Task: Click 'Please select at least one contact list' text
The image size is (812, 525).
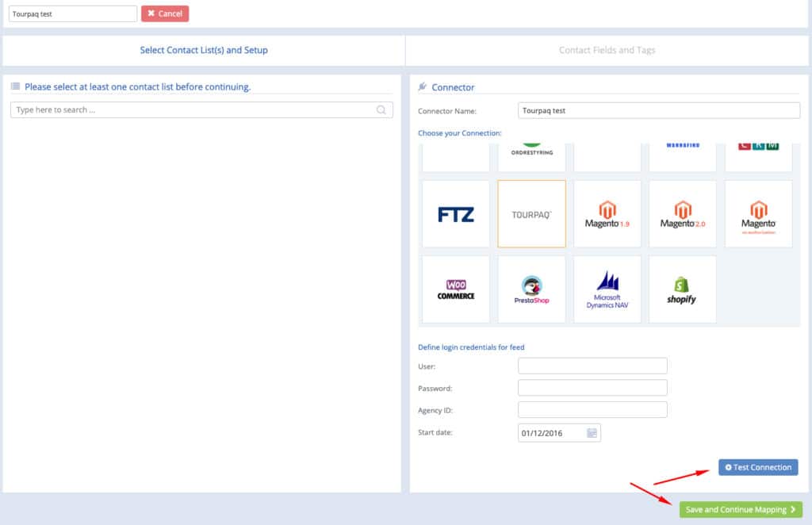Action: click(x=138, y=87)
